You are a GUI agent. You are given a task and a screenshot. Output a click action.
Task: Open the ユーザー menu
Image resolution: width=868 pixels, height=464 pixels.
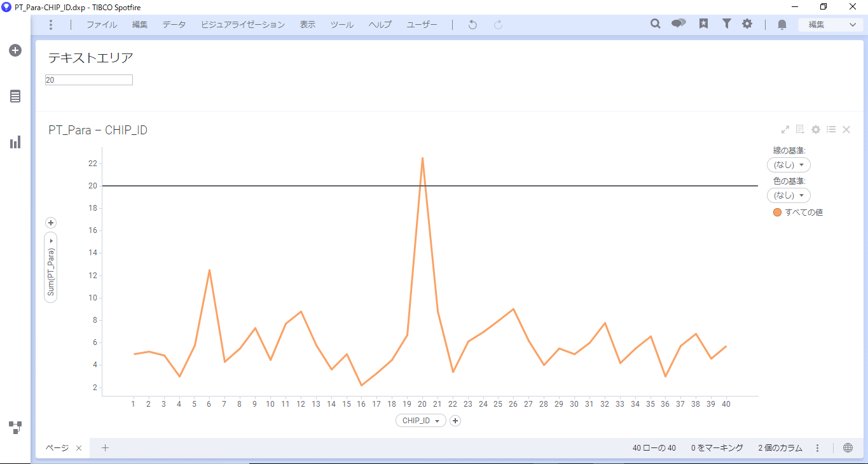point(422,25)
